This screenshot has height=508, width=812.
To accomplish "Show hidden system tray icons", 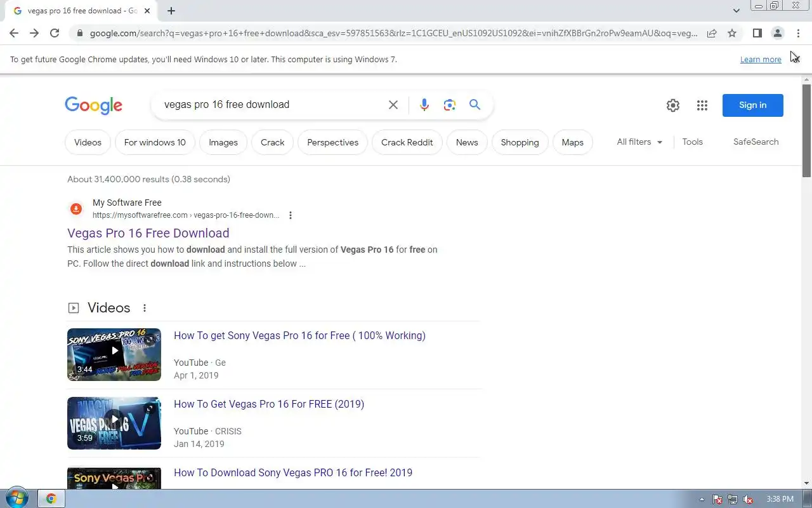I will pos(702,499).
